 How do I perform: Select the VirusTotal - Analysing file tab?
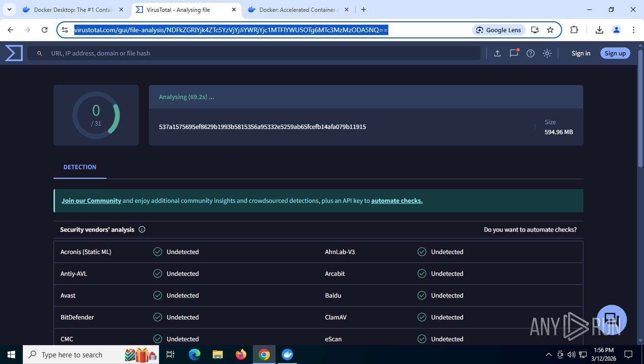[x=186, y=9]
